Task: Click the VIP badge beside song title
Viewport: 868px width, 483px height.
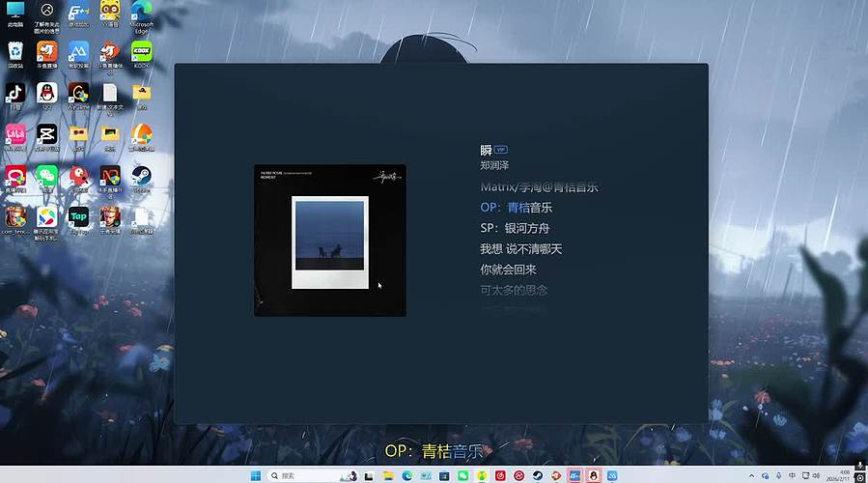Action: tap(501, 150)
